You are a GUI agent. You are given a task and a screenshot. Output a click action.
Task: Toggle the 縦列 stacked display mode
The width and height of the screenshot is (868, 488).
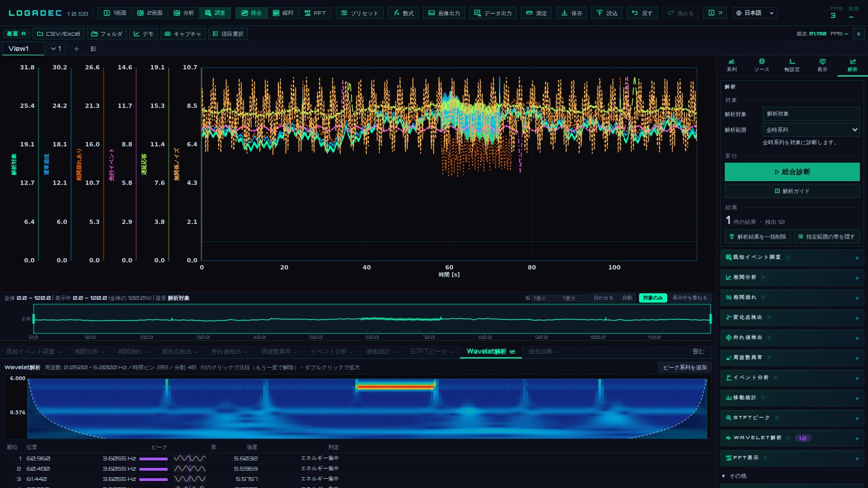pos(283,13)
